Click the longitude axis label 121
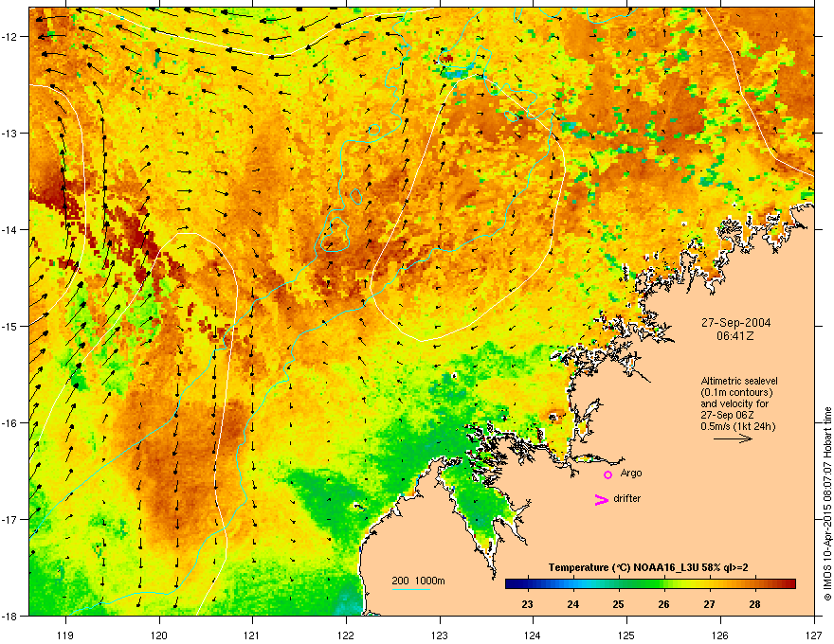Image resolution: width=834 pixels, height=644 pixels. pos(252,635)
